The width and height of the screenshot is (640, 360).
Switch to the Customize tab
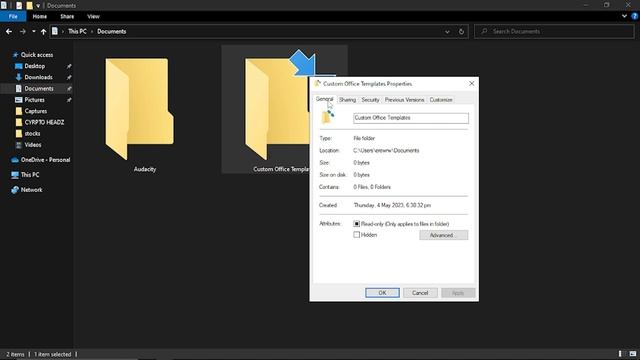coord(441,100)
